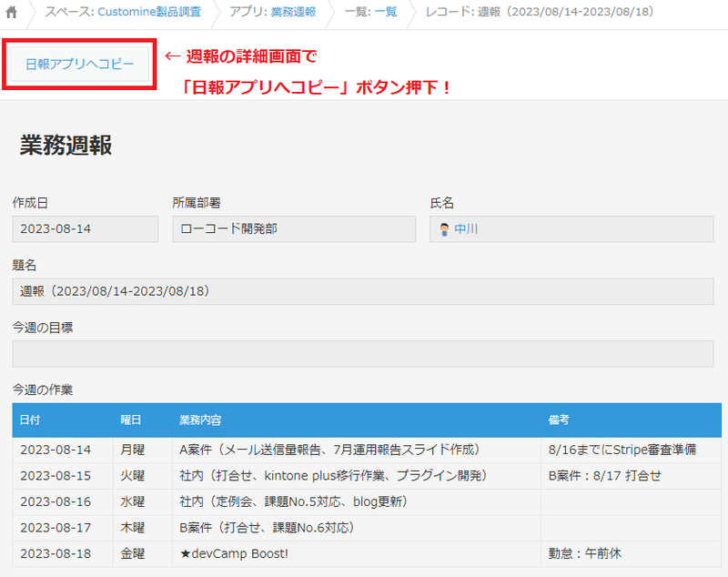Image resolution: width=728 pixels, height=577 pixels.
Task: Click the 日報アプリへコピー button
Action: click(80, 64)
